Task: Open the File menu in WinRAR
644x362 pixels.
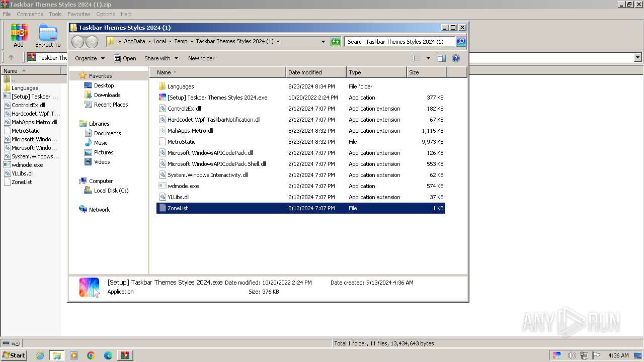Action: 7,14
